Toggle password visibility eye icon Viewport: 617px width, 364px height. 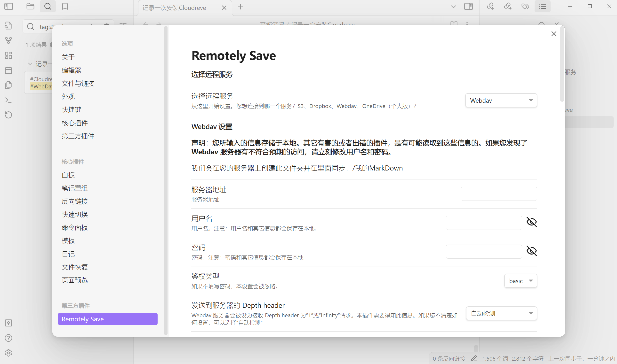pyautogui.click(x=532, y=251)
